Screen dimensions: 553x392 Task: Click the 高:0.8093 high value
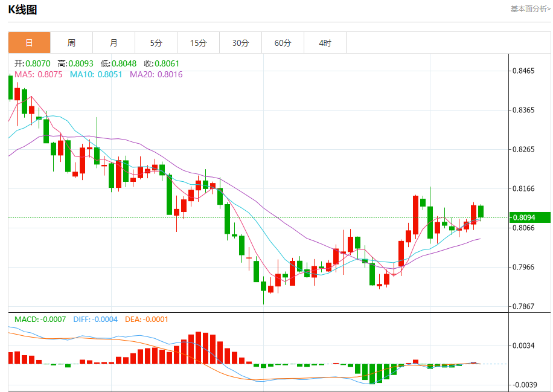pos(75,63)
